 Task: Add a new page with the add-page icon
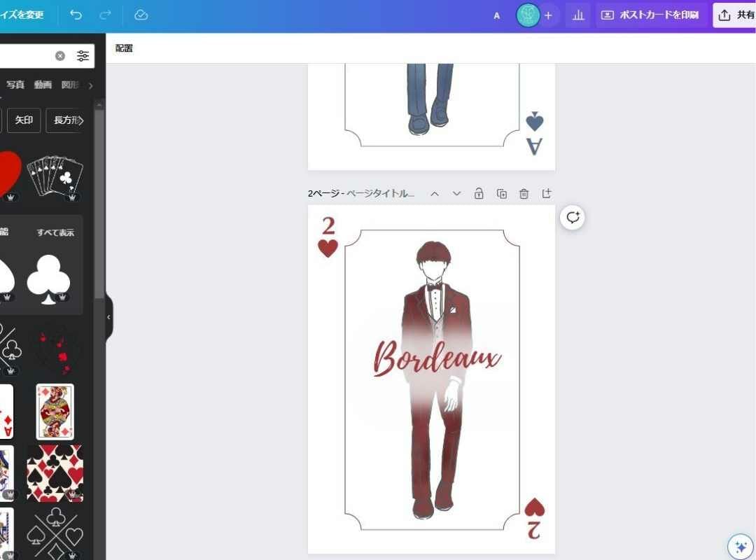coord(547,194)
